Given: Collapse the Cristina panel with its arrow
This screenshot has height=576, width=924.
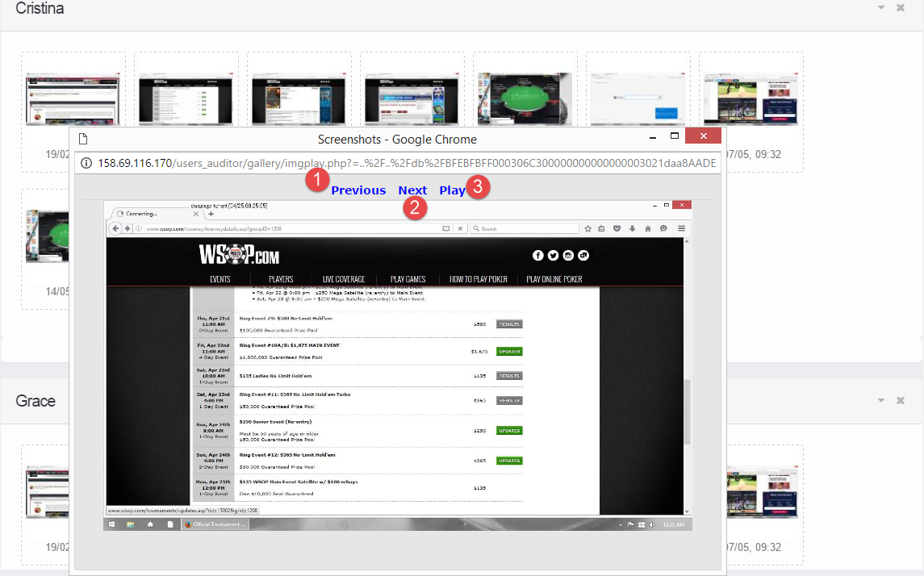Looking at the screenshot, I should click(881, 7).
